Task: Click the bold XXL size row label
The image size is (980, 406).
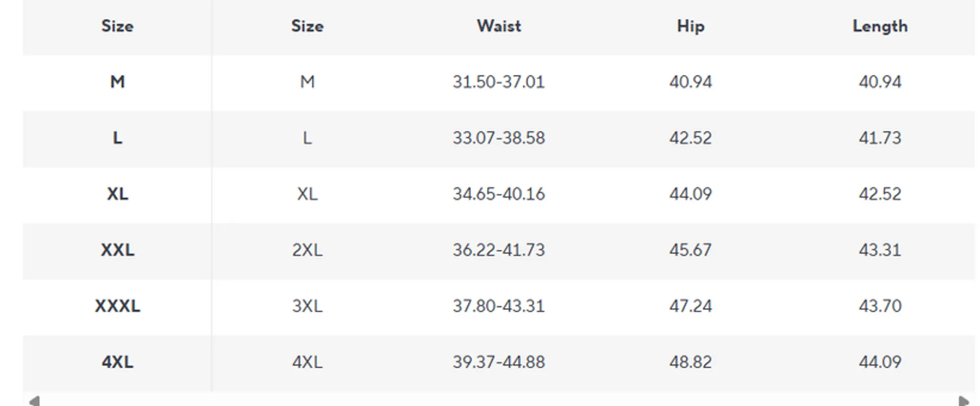Action: click(117, 250)
